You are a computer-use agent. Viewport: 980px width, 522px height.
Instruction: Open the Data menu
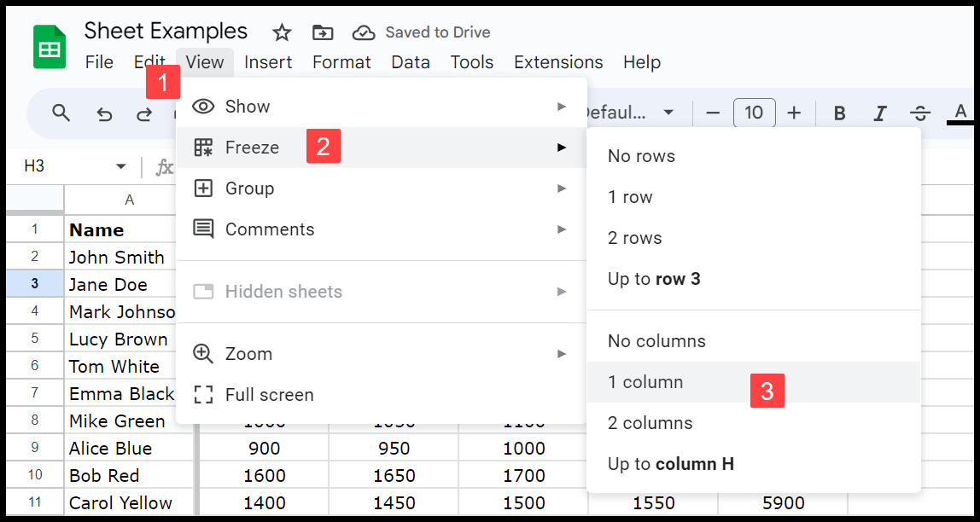[x=411, y=62]
